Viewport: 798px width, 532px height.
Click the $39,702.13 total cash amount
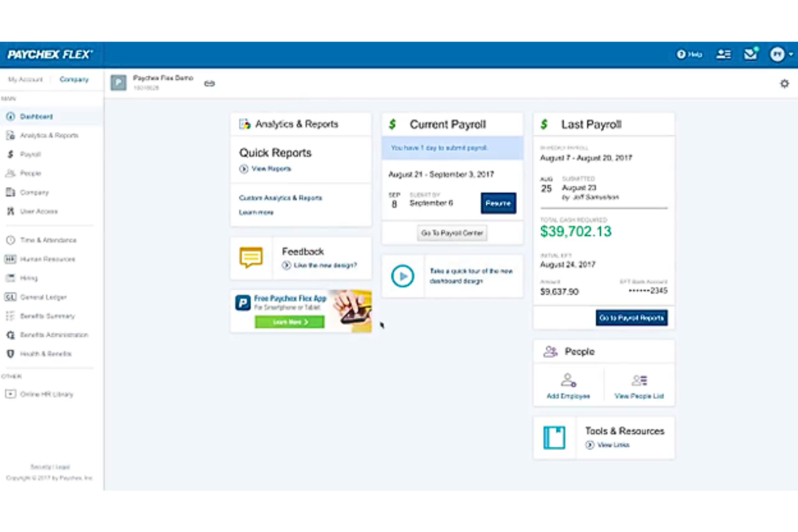point(575,231)
